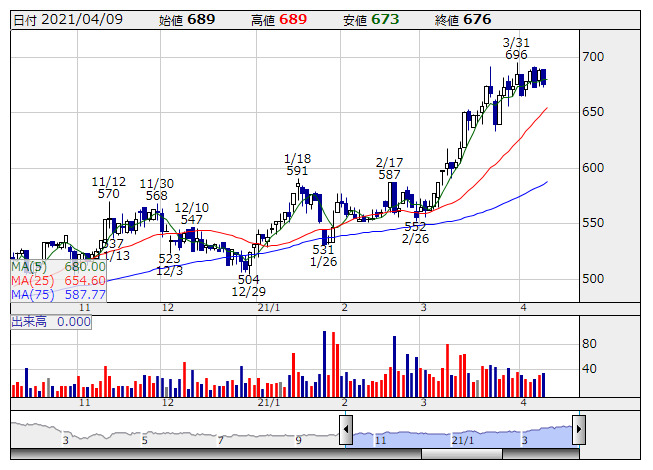Click the MA(75) legend entry
Viewport: 653px width, 470px height.
[x=58, y=294]
